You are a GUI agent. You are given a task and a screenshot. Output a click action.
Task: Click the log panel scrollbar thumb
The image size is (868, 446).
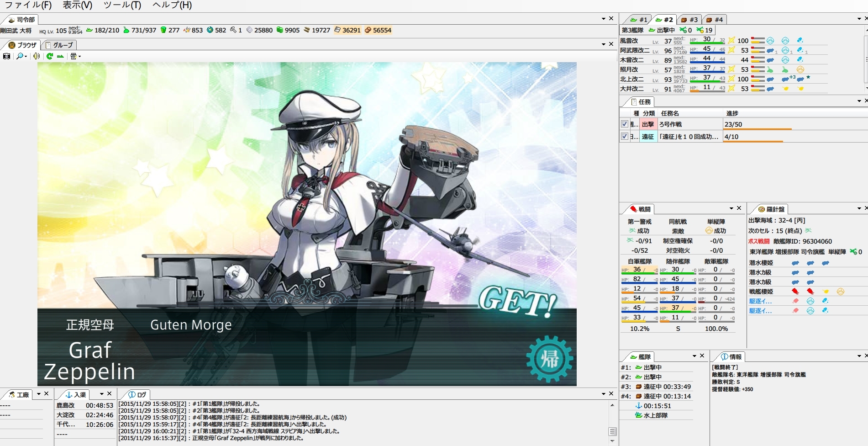[613, 431]
